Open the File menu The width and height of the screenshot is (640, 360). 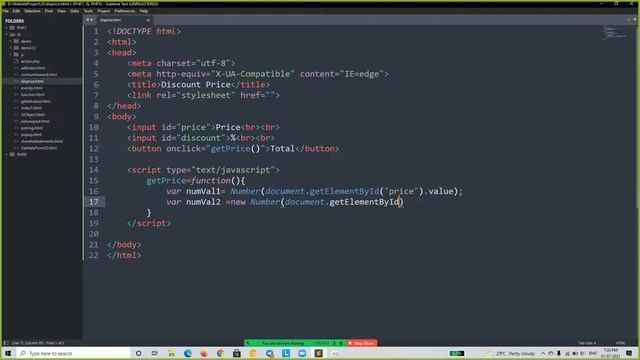5,11
